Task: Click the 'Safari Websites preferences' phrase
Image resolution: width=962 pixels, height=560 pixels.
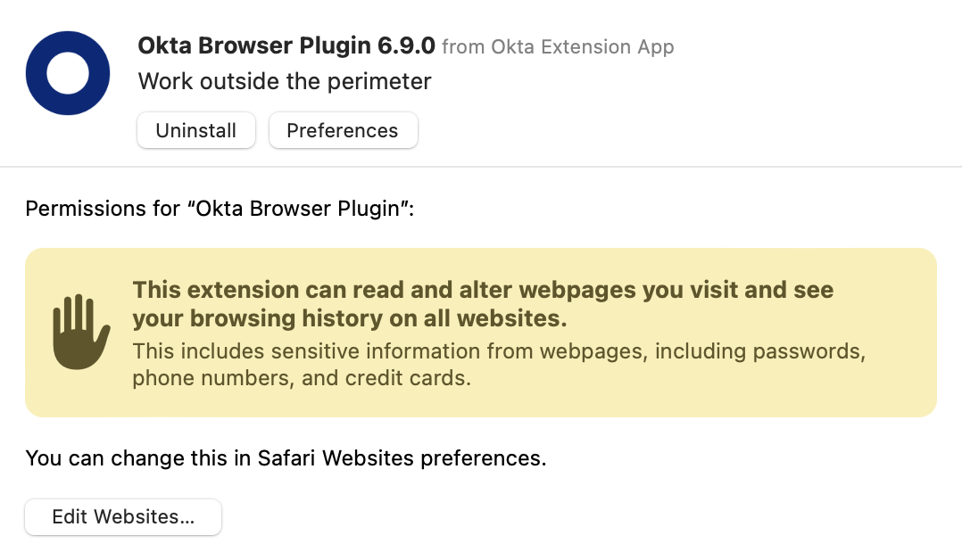Action: point(400,458)
